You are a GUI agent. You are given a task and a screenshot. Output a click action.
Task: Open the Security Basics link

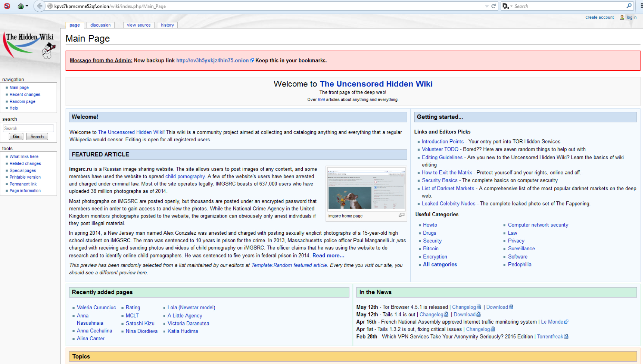click(439, 180)
